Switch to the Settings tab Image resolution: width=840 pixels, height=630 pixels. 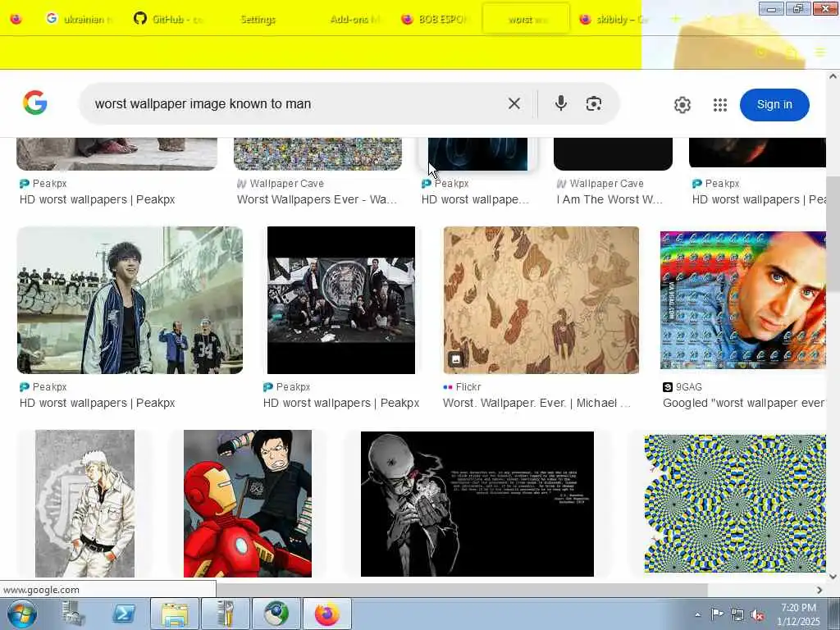coord(257,20)
